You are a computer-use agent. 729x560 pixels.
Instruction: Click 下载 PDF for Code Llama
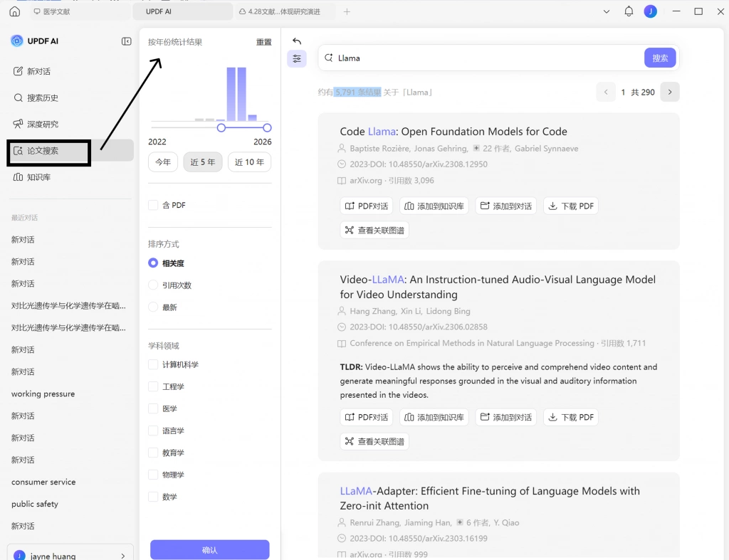click(x=571, y=206)
